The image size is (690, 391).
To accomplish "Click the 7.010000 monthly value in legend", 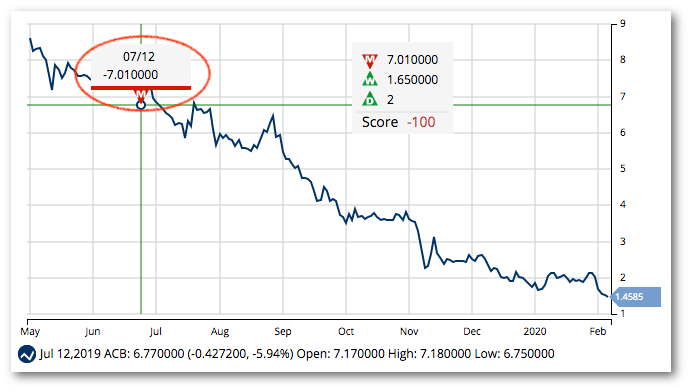I will point(412,60).
